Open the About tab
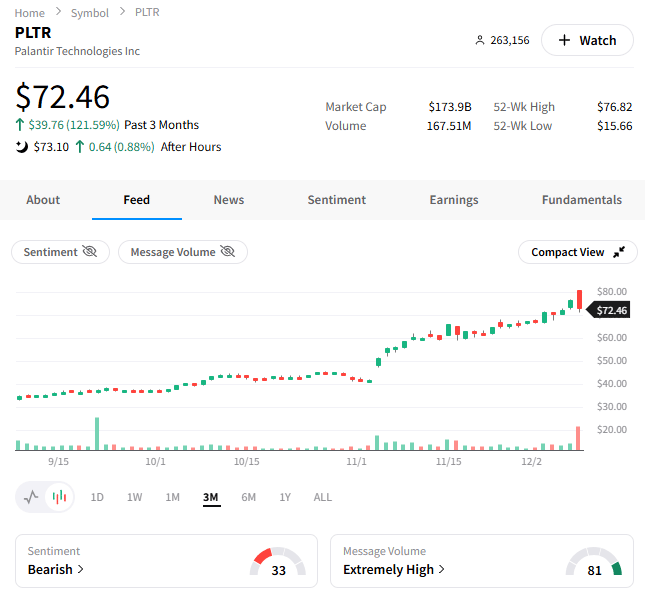Image resolution: width=645 pixels, height=592 pixels. [43, 200]
